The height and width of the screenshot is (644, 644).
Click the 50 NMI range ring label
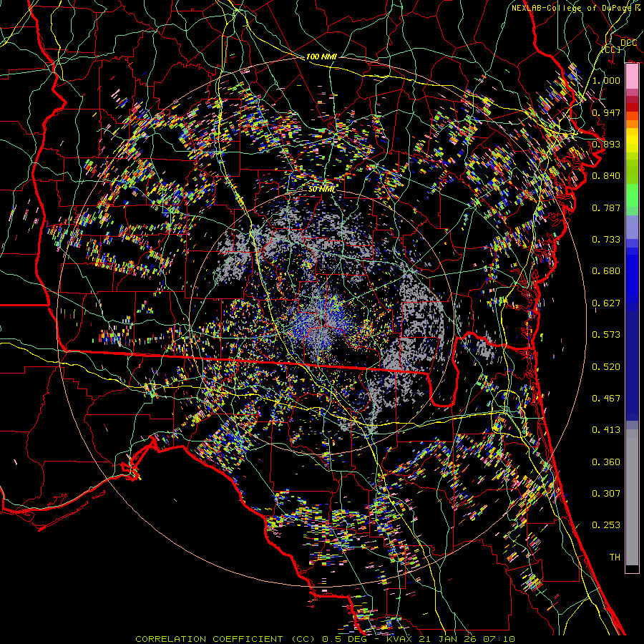point(321,189)
